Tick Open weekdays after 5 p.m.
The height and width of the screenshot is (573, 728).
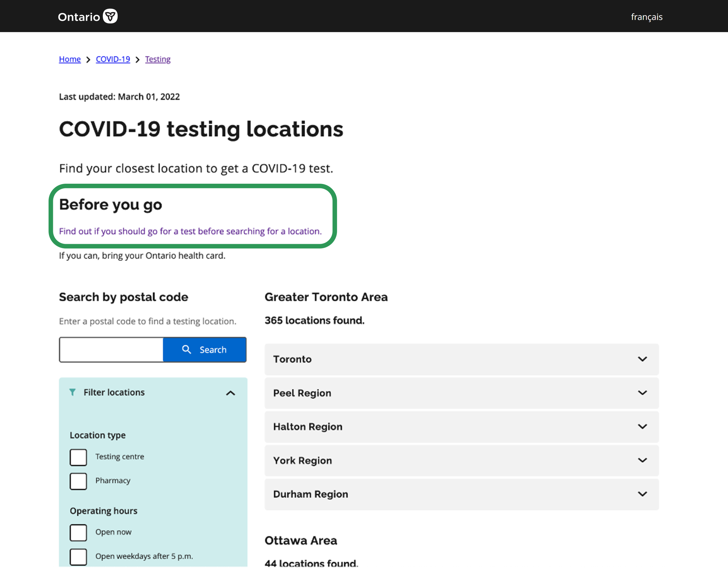pyautogui.click(x=78, y=557)
